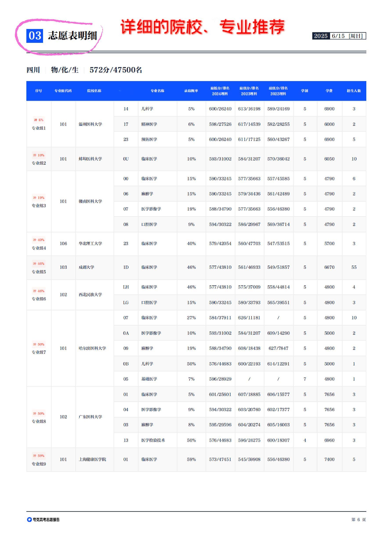Image resolution: width=392 pixels, height=554 pixels.
Task: Click the 专业名称 column header
Action: pos(157,91)
